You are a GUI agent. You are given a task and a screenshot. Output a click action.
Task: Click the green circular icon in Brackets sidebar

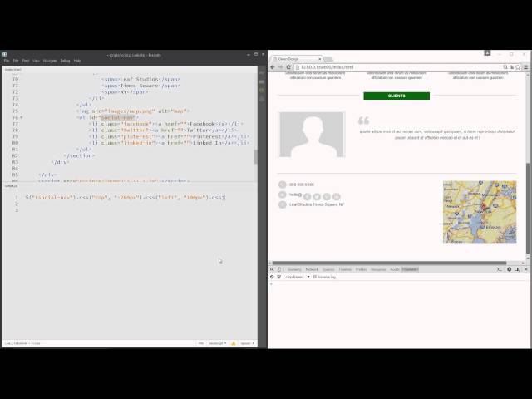[x=262, y=91]
